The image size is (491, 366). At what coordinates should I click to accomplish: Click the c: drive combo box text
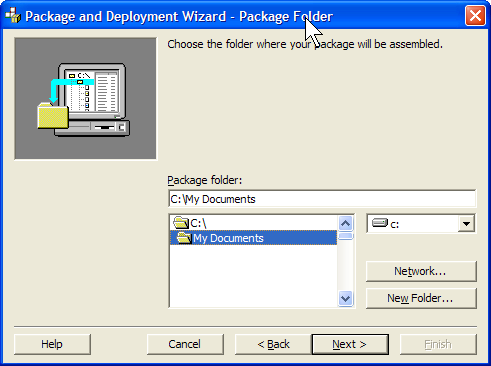click(395, 225)
